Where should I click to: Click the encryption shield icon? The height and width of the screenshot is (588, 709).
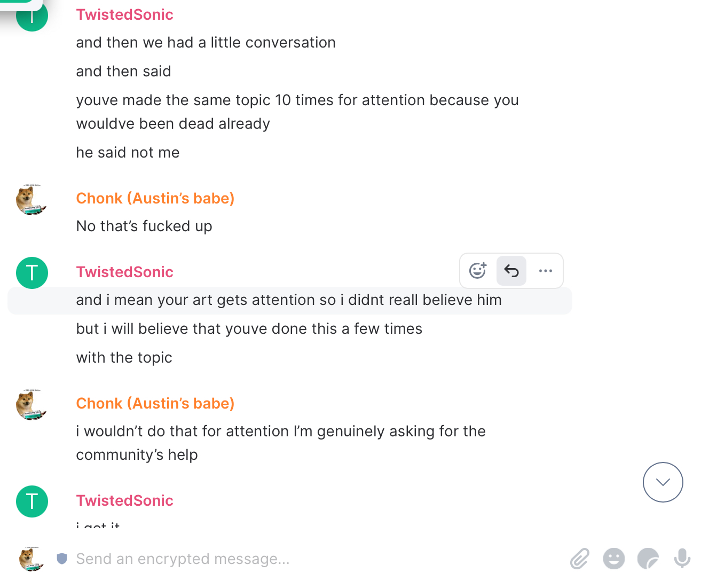coord(62,559)
